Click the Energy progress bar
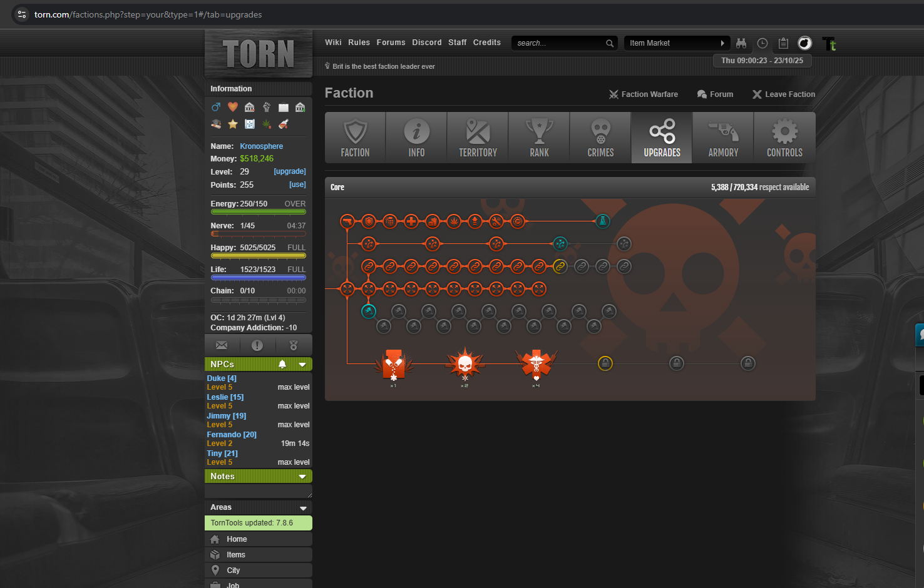Screen dimensions: 924x588 (259, 212)
